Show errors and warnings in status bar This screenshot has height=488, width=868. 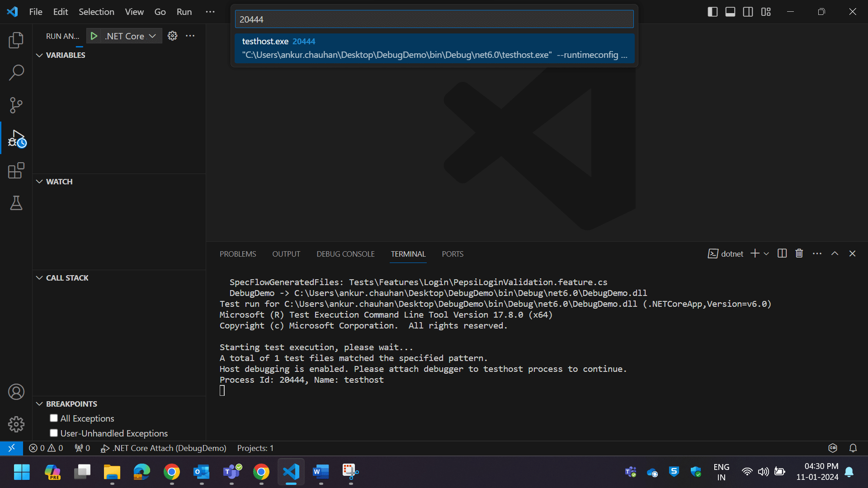pyautogui.click(x=46, y=448)
